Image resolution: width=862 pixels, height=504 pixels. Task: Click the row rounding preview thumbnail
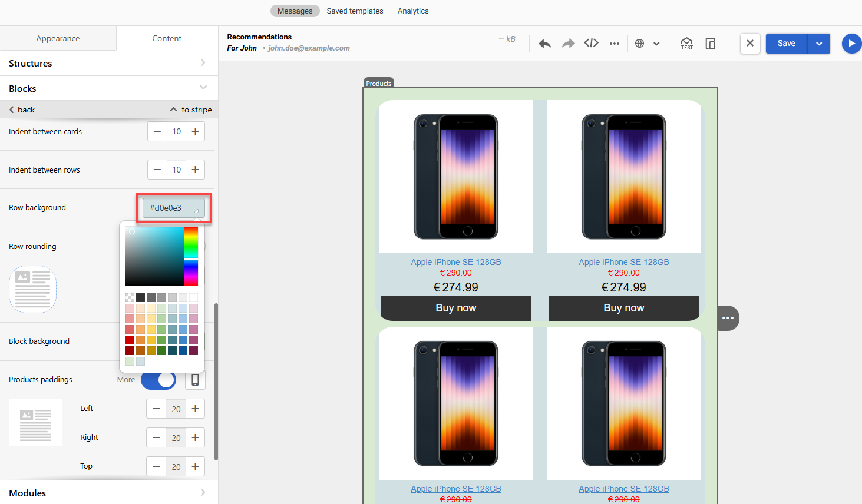[x=33, y=289]
